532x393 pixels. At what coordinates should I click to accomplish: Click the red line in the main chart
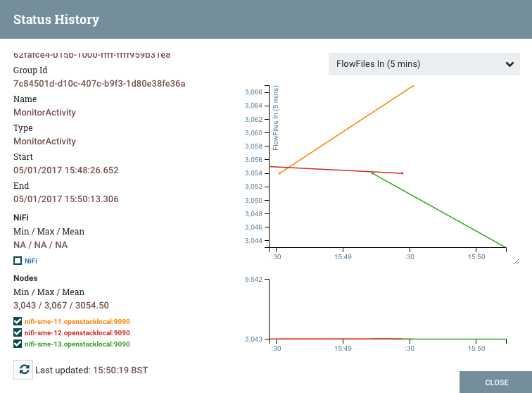(336, 170)
